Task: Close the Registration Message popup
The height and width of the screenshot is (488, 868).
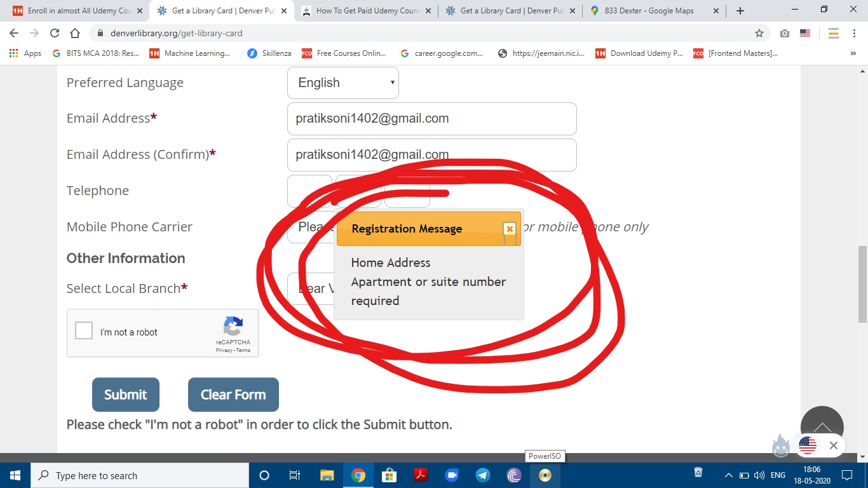Action: click(509, 229)
